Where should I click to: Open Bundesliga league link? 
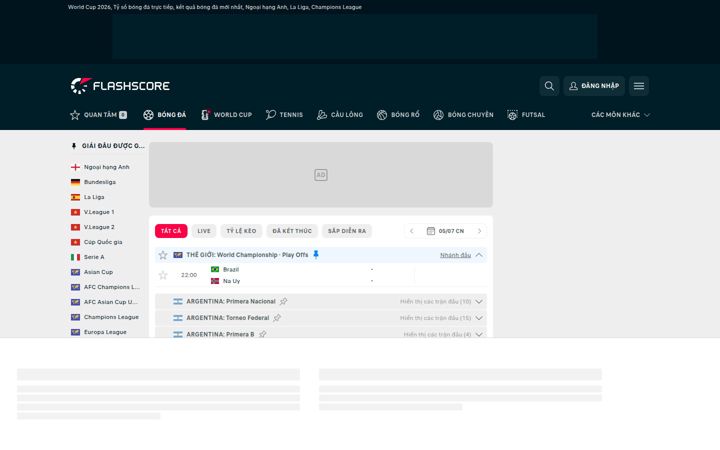click(x=100, y=182)
